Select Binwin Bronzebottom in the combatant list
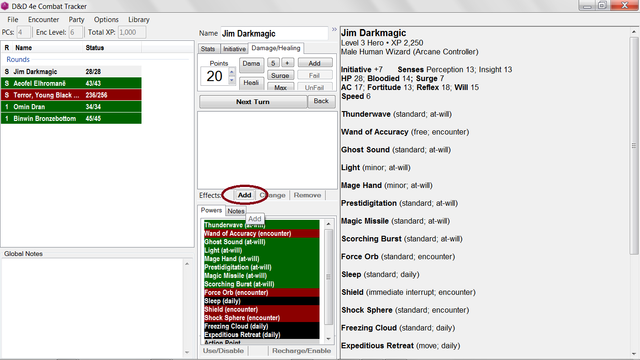The height and width of the screenshot is (360, 640). (71, 119)
